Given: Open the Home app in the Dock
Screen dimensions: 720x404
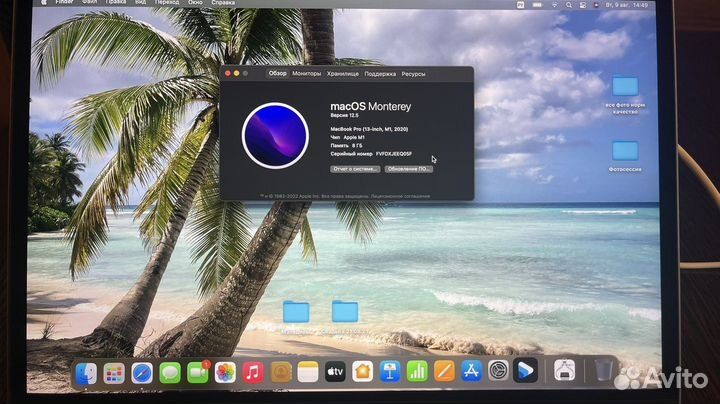Looking at the screenshot, I should 362,371.
